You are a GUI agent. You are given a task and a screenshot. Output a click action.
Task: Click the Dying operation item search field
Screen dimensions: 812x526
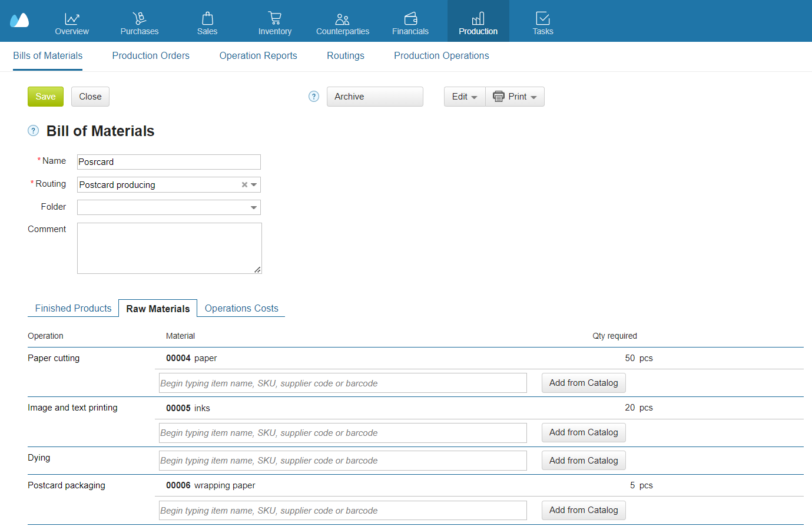pos(343,461)
